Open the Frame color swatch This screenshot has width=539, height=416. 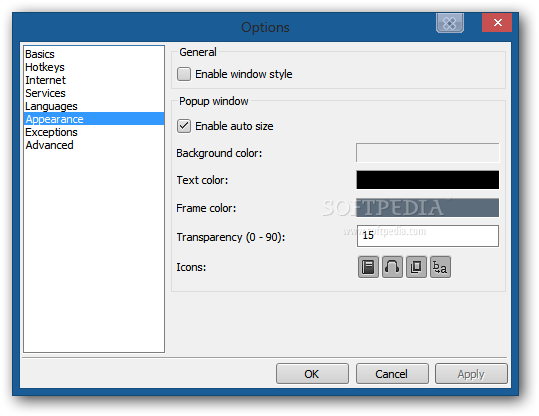point(428,208)
